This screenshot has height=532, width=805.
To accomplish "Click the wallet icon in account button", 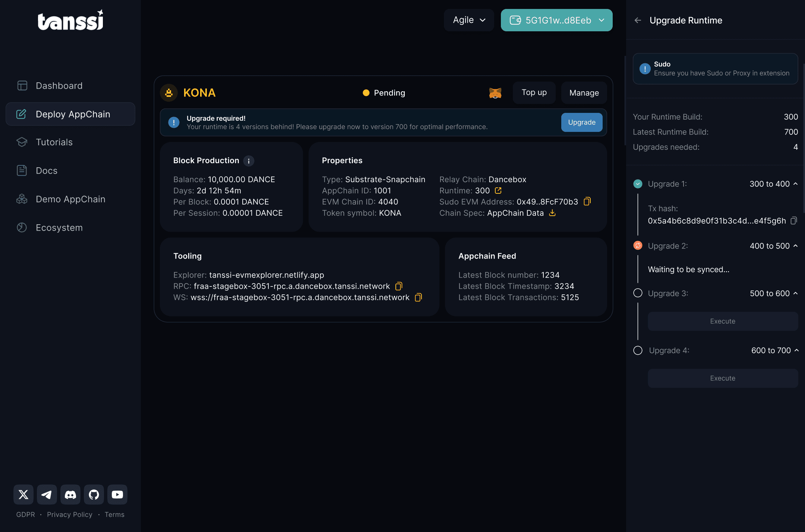I will (x=515, y=20).
